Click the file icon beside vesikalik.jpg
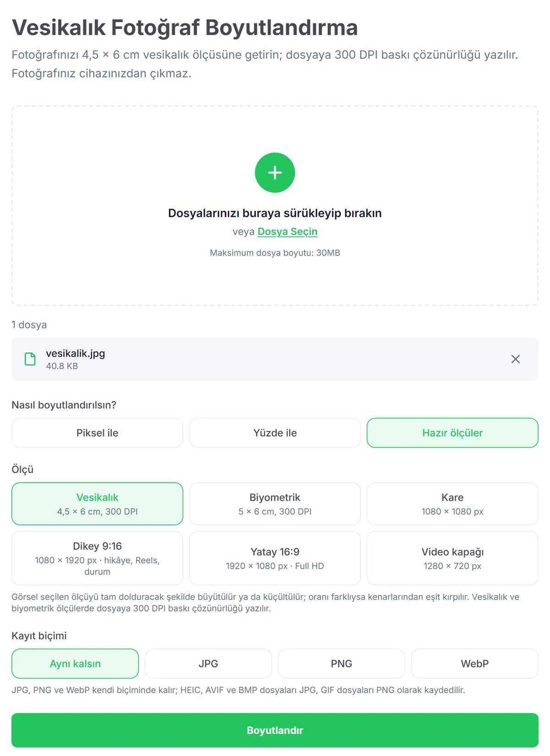This screenshot has width=550, height=756. 30,359
